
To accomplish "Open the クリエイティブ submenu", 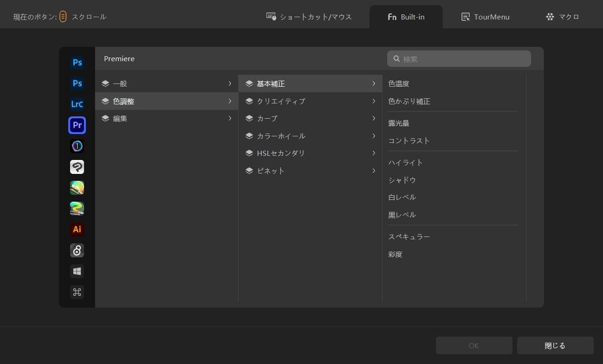I will [x=310, y=101].
